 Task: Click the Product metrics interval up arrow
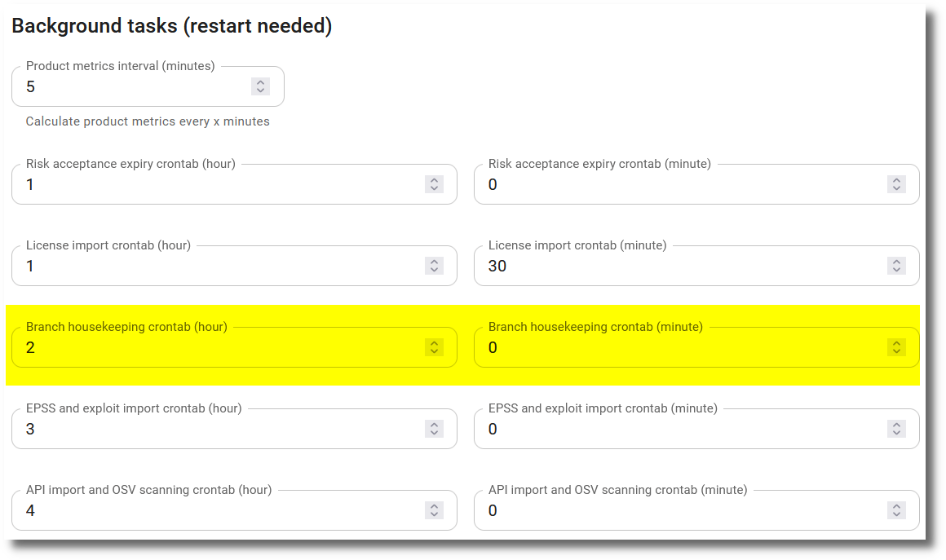259,82
